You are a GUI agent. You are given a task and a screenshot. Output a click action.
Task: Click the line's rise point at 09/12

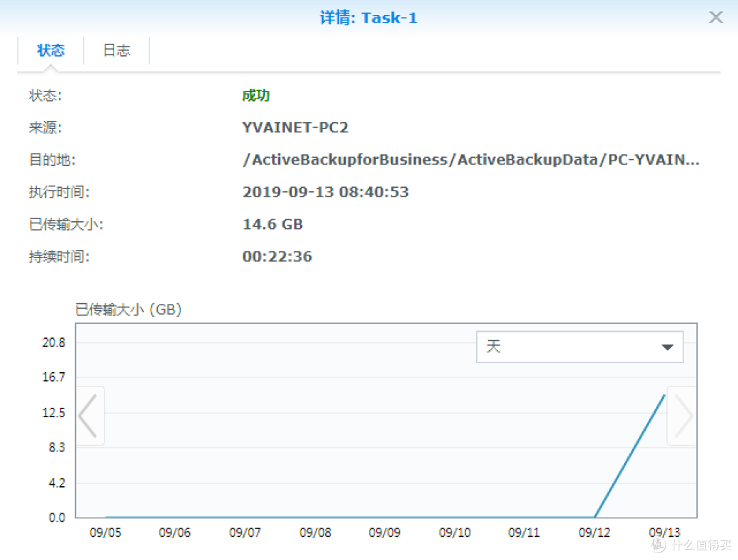pos(594,517)
